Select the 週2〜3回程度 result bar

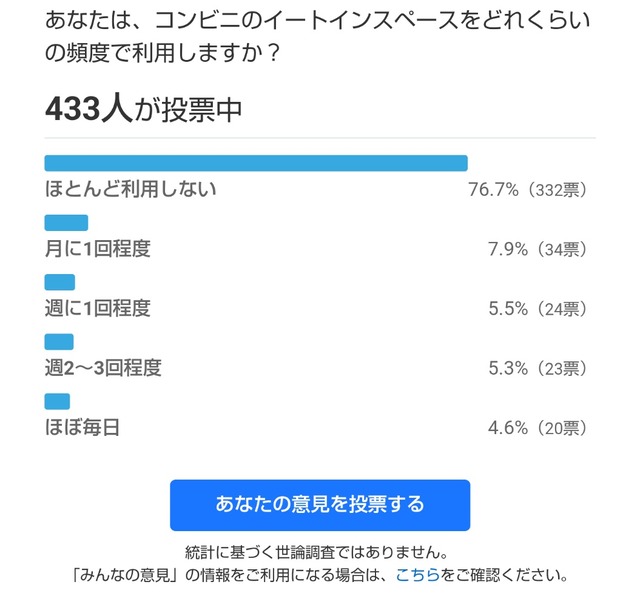click(x=59, y=342)
